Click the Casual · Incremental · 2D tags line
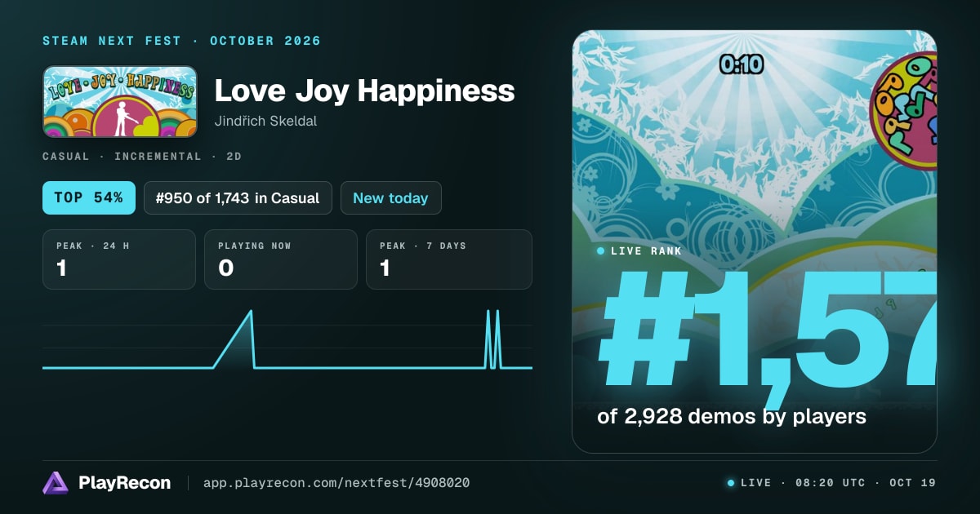Screen dimensions: 980x514 click(x=142, y=156)
